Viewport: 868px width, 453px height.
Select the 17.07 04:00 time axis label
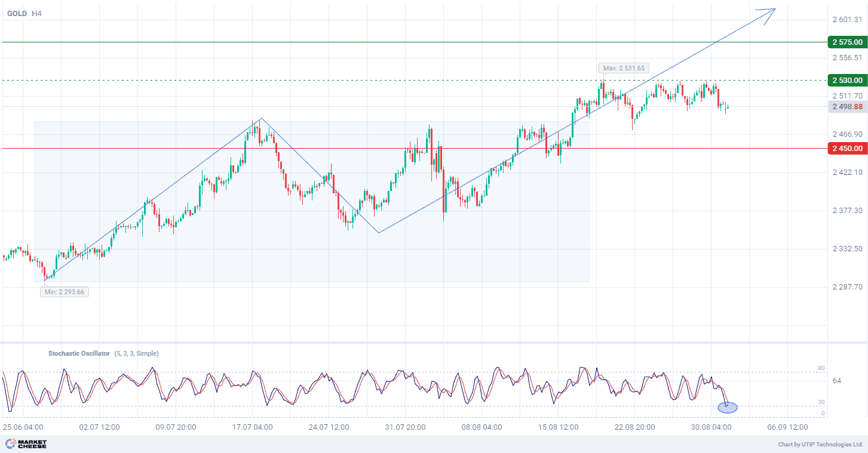(252, 427)
